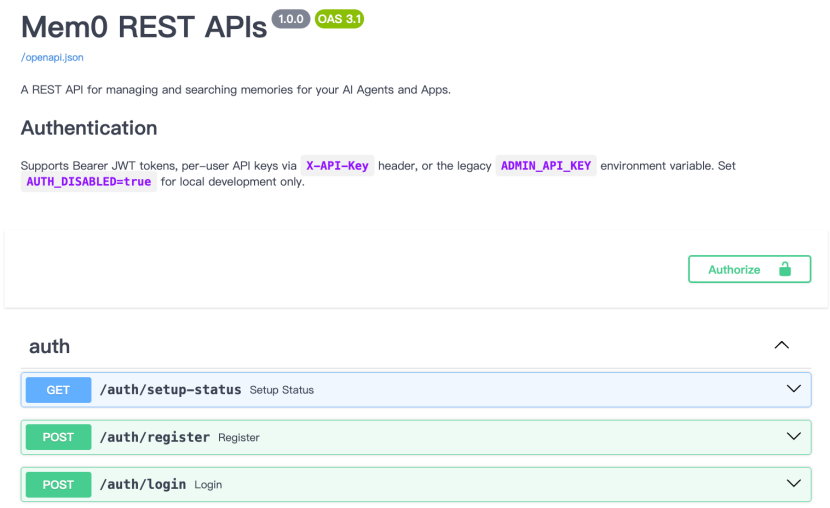Expand the /auth/register endpoint chevron
The width and height of the screenshot is (830, 508).
793,437
